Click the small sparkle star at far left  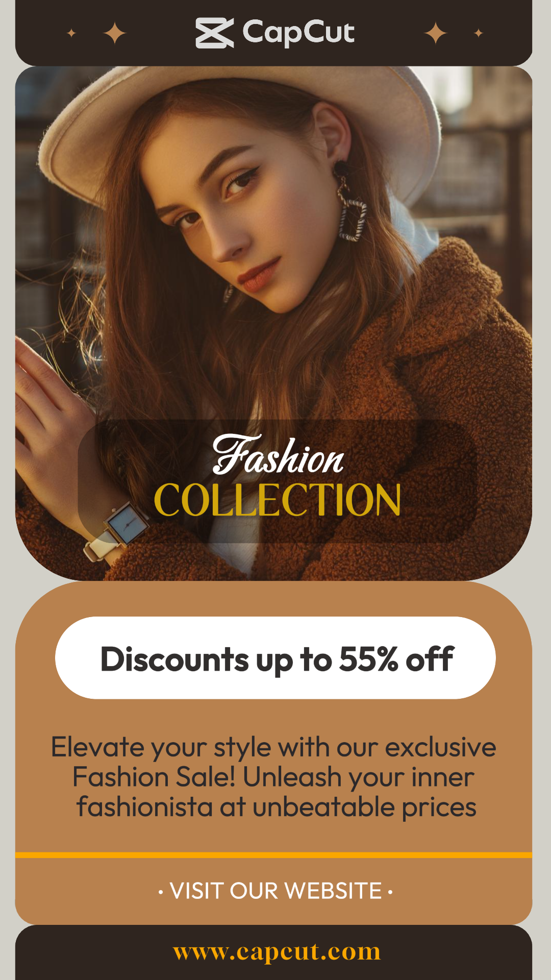pyautogui.click(x=71, y=33)
